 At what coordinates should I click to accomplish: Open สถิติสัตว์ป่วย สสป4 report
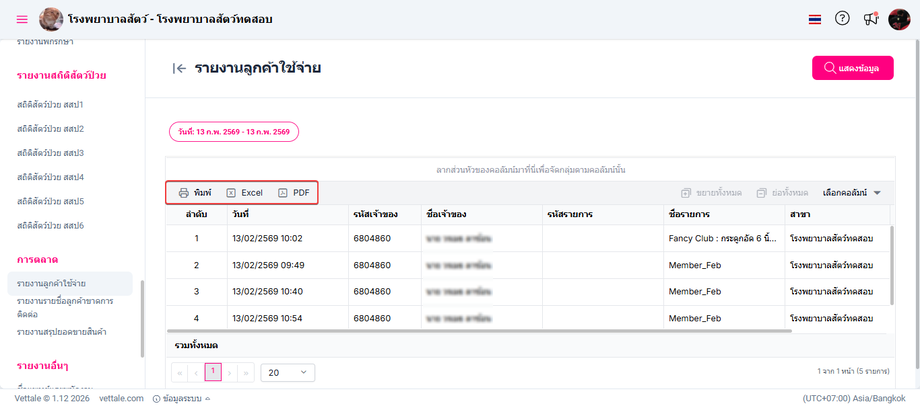coord(51,177)
